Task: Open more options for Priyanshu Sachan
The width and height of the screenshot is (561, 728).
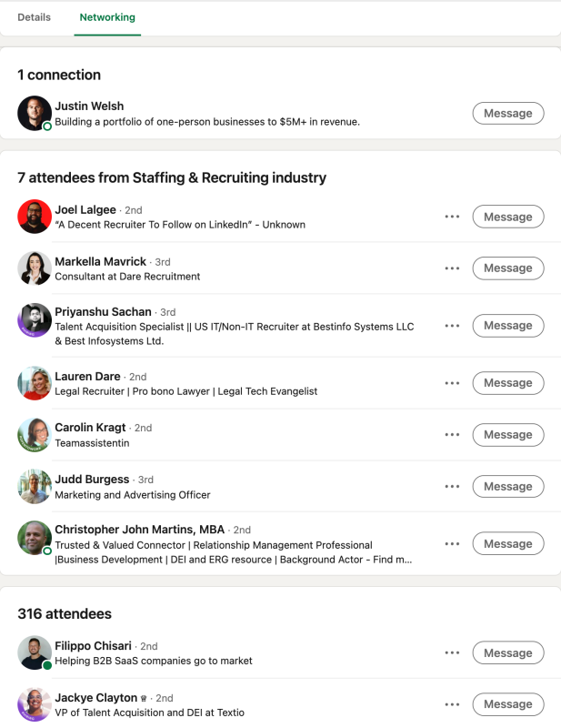Action: pyautogui.click(x=452, y=326)
